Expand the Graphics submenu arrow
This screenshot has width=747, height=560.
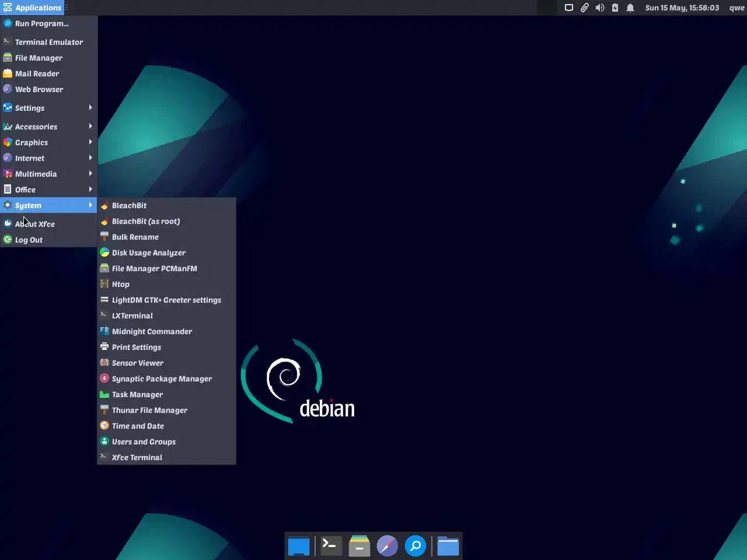coord(90,142)
